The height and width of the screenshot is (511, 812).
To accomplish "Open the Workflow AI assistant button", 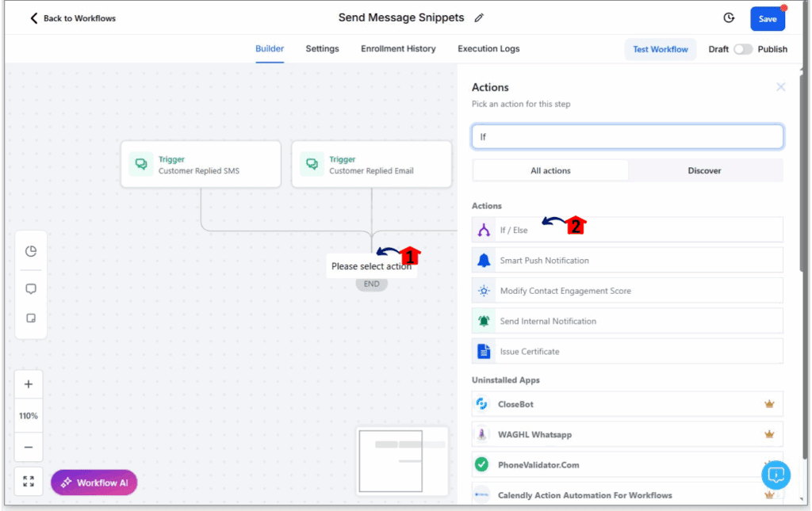I will (x=94, y=482).
